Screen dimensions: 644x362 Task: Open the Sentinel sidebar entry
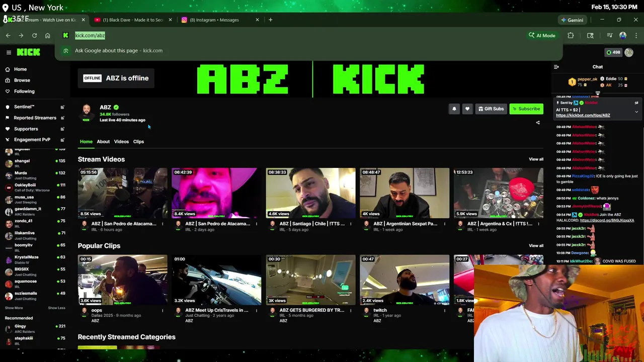[24, 107]
